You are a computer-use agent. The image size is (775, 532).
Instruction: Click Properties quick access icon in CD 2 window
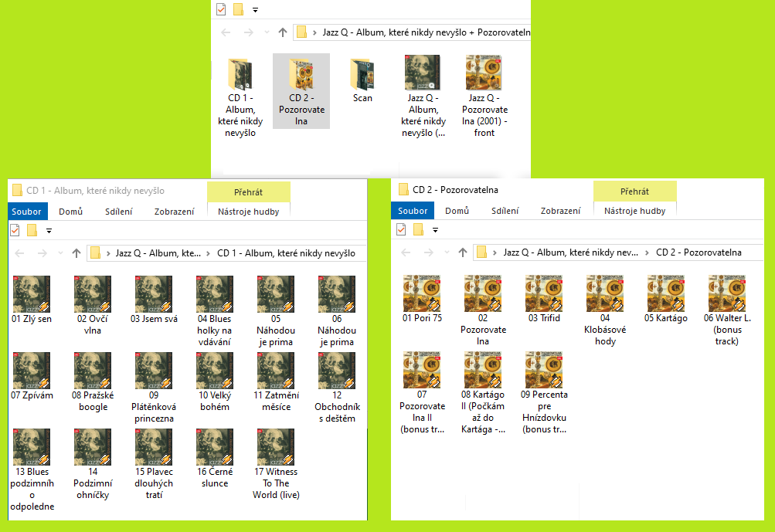click(x=401, y=229)
